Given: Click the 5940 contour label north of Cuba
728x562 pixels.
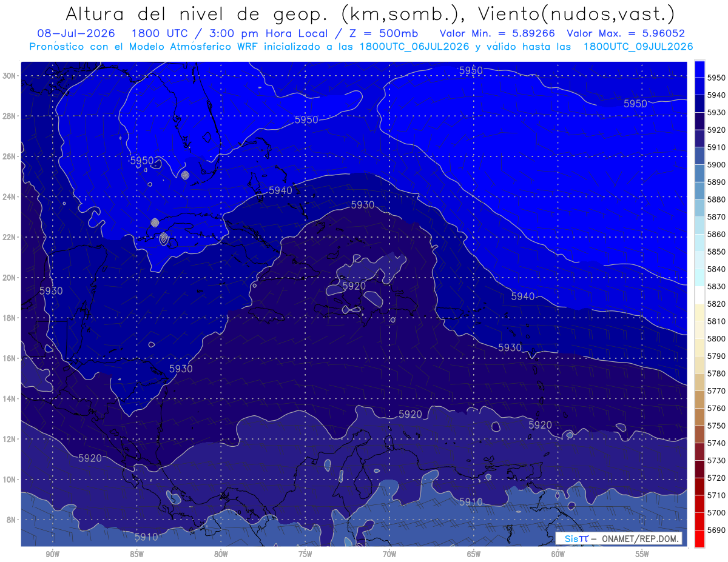Looking at the screenshot, I should (280, 190).
